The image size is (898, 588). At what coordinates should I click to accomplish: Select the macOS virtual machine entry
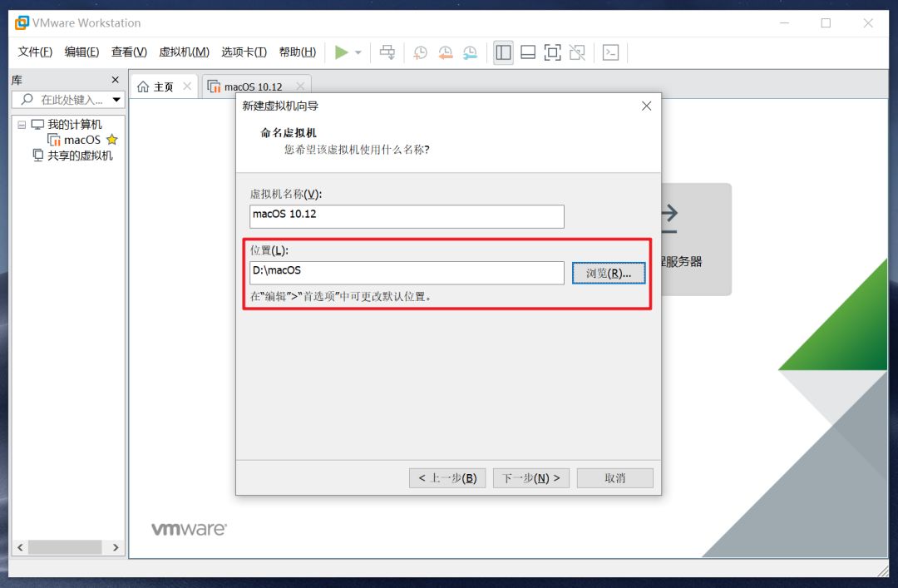(81, 140)
